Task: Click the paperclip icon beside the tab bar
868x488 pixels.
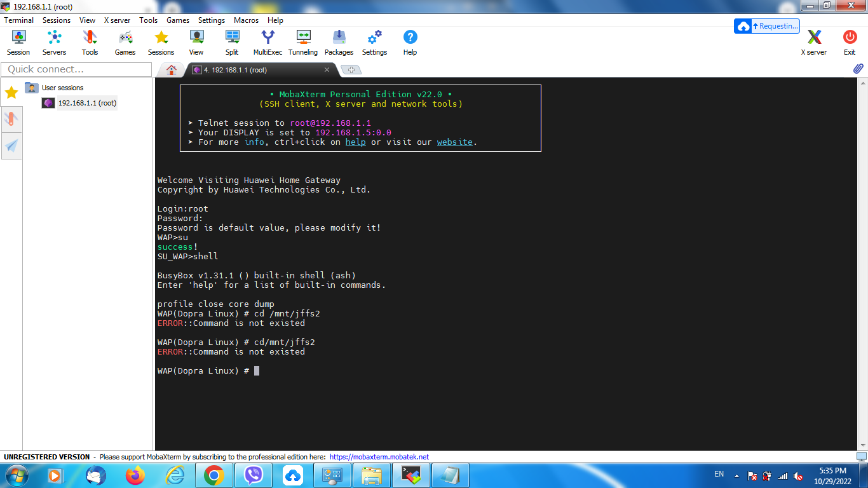Action: [858, 69]
